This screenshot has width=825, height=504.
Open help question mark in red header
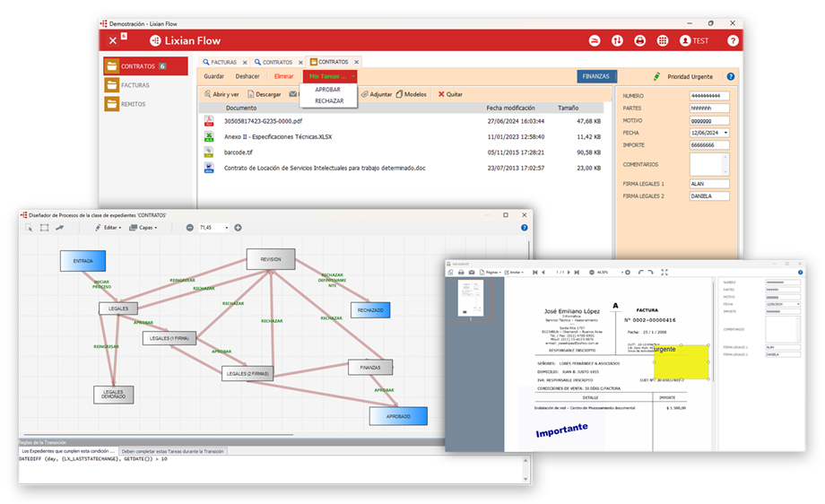[x=733, y=40]
